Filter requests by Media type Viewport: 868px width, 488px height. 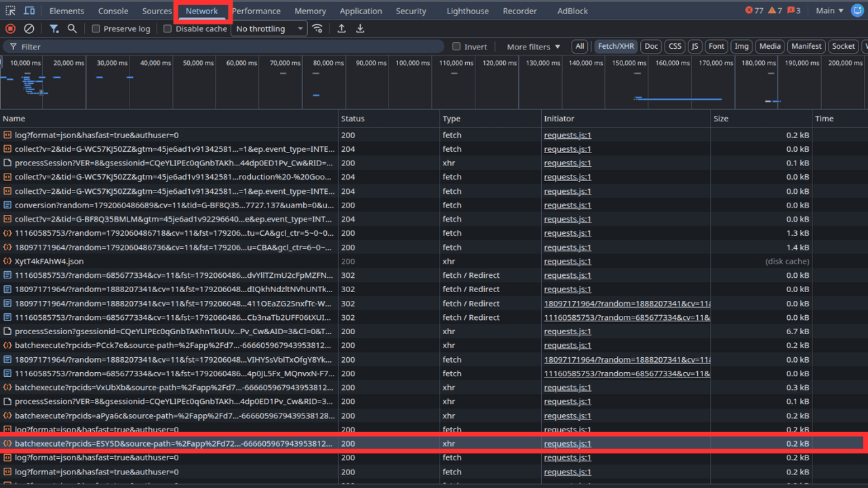[770, 46]
